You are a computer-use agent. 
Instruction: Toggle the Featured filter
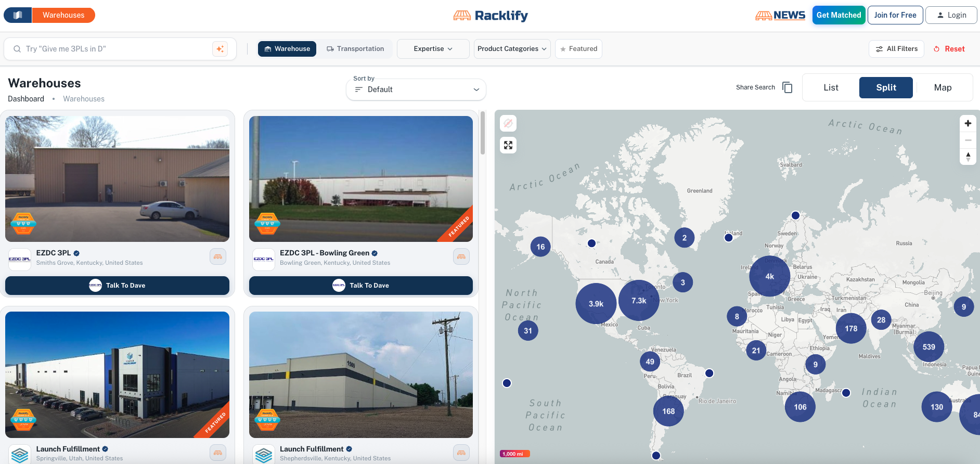[578, 49]
